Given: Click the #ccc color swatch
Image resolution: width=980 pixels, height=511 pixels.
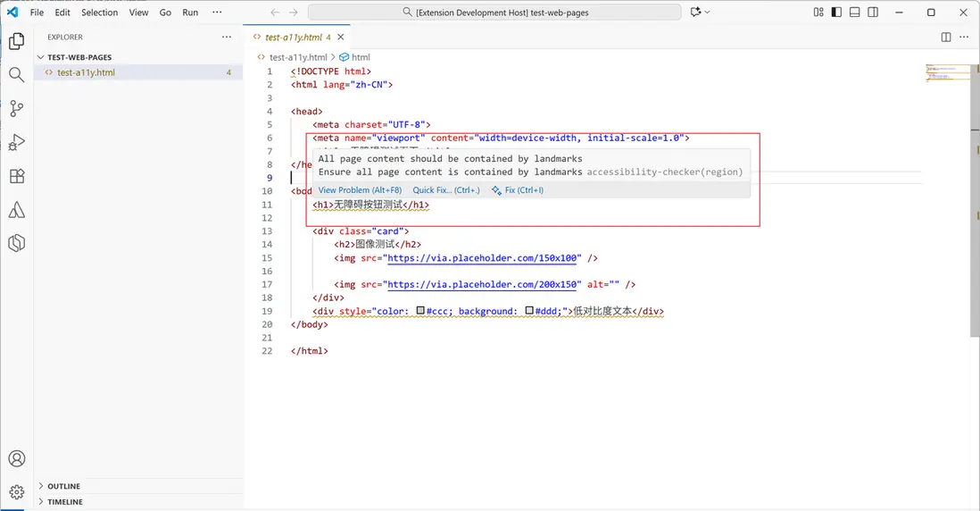Looking at the screenshot, I should click(420, 312).
